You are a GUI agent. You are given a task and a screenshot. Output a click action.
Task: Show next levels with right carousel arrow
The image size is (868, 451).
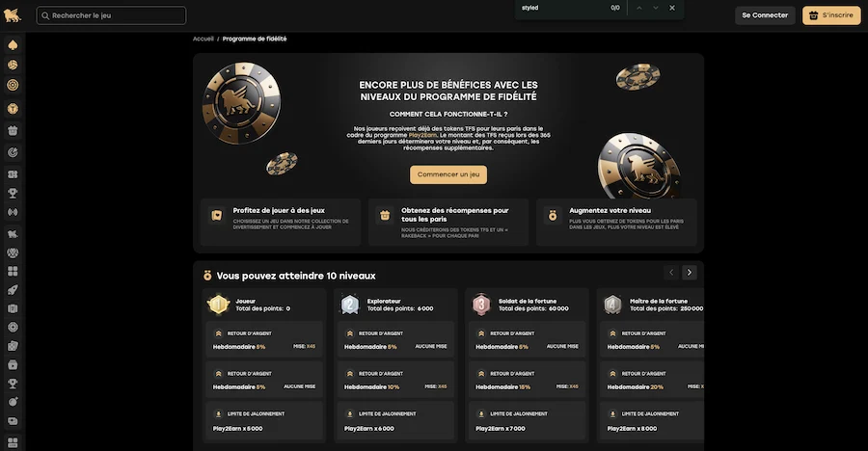pos(689,273)
